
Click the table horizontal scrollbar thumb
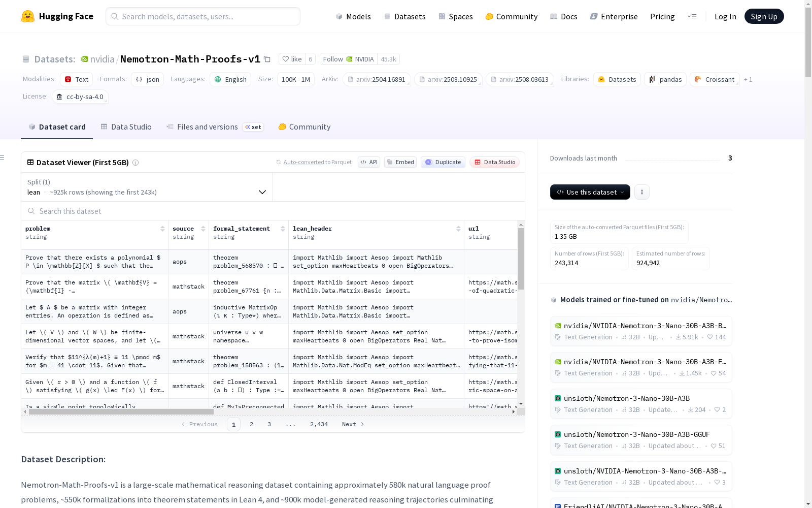[121, 412]
